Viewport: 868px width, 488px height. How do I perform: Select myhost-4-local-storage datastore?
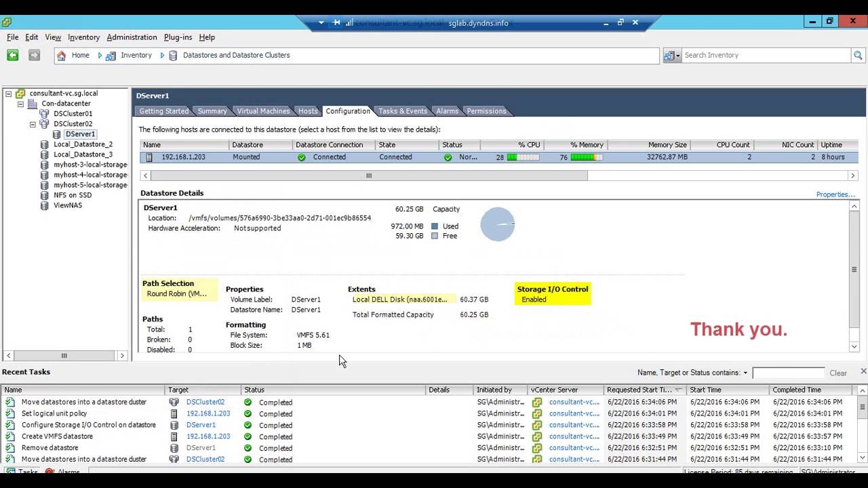[x=91, y=175]
